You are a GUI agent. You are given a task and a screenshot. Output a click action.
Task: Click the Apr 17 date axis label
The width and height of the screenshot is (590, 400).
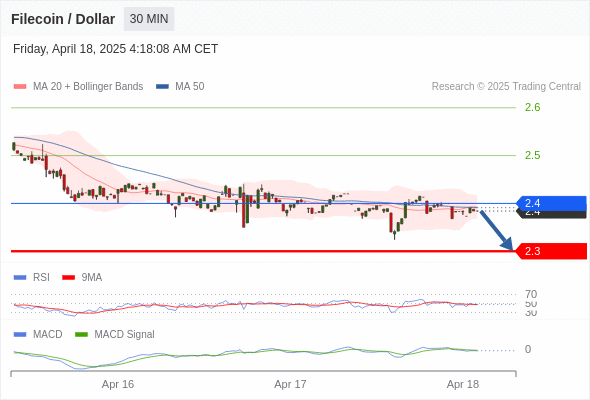point(290,384)
